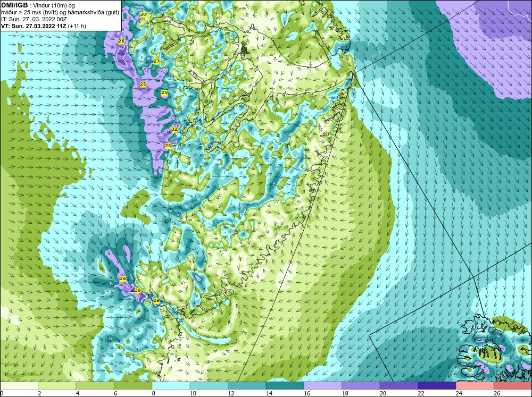Screen dimensions: 532x397
Task: Click the southern gust label 30 between 26 and 28
Action: point(138,290)
